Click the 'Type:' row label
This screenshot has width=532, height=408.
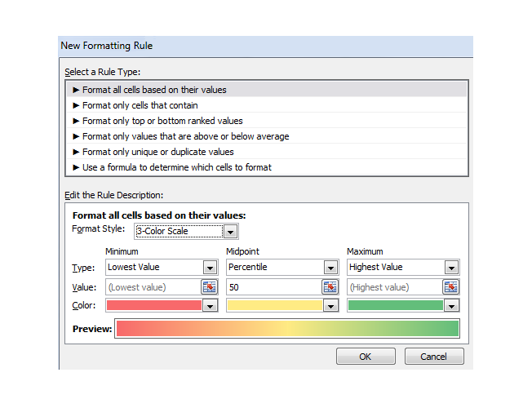pos(83,268)
